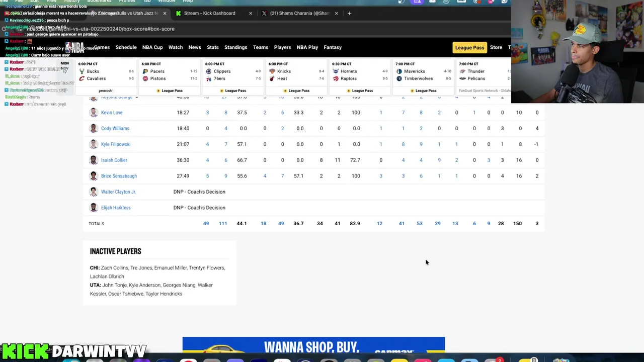
Task: Click the yellow League Pass button
Action: click(469, 47)
